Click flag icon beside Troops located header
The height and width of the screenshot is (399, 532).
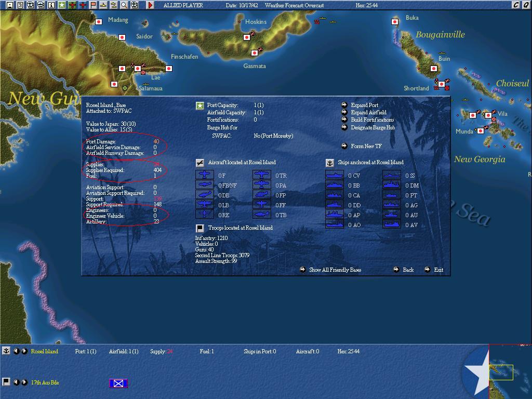click(200, 228)
